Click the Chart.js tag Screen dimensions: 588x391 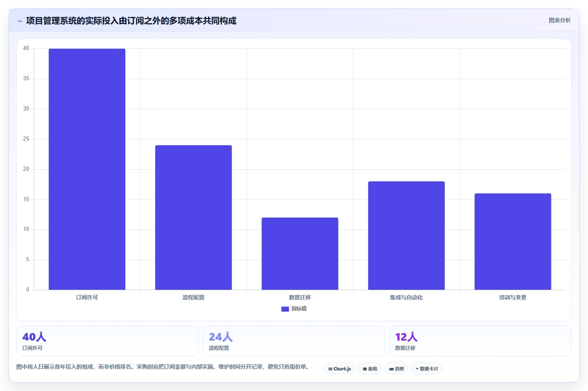point(340,369)
